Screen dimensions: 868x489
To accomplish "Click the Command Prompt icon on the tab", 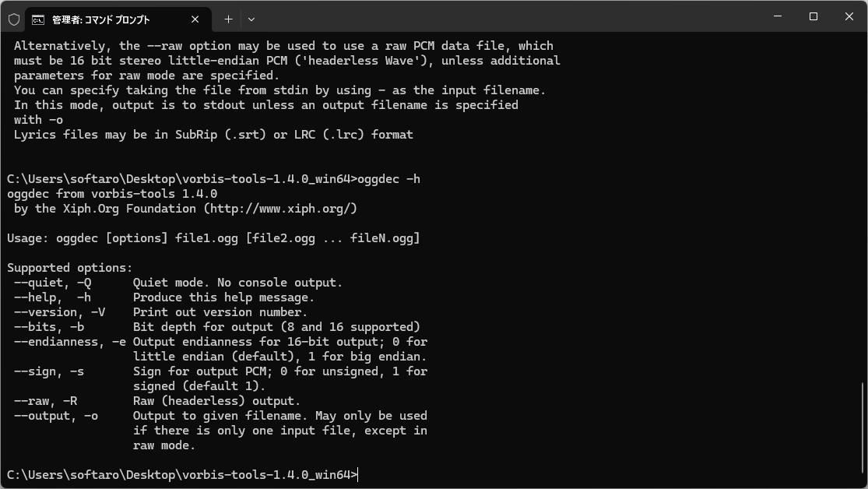I will coord(38,20).
